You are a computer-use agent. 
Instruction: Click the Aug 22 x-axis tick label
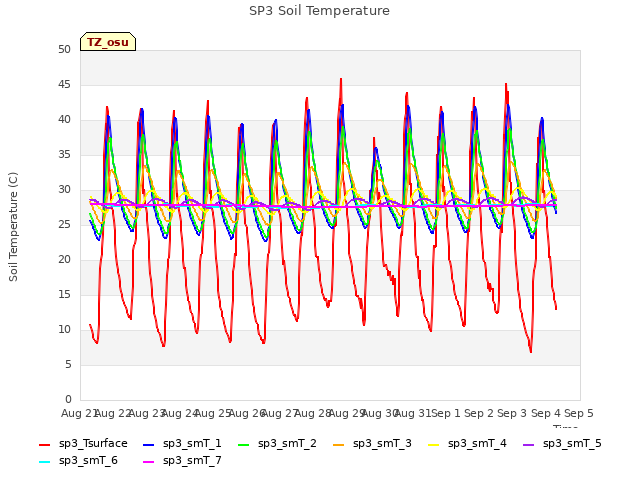[113, 413]
